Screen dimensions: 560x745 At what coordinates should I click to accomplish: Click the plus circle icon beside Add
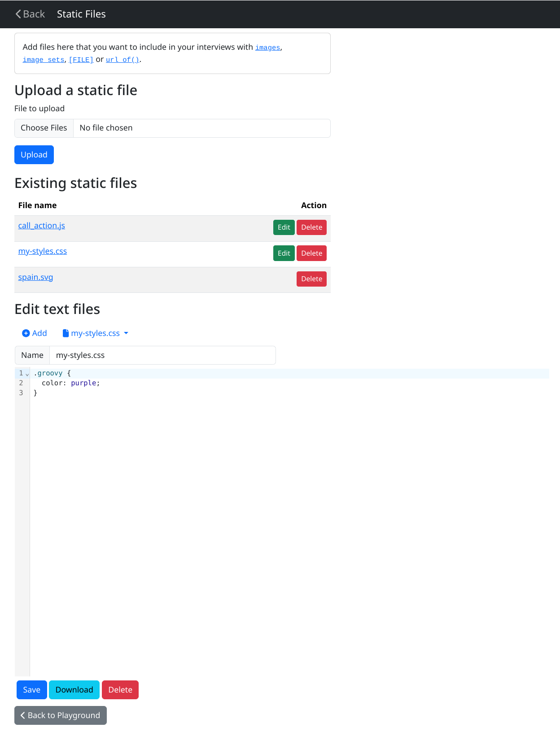(x=26, y=333)
